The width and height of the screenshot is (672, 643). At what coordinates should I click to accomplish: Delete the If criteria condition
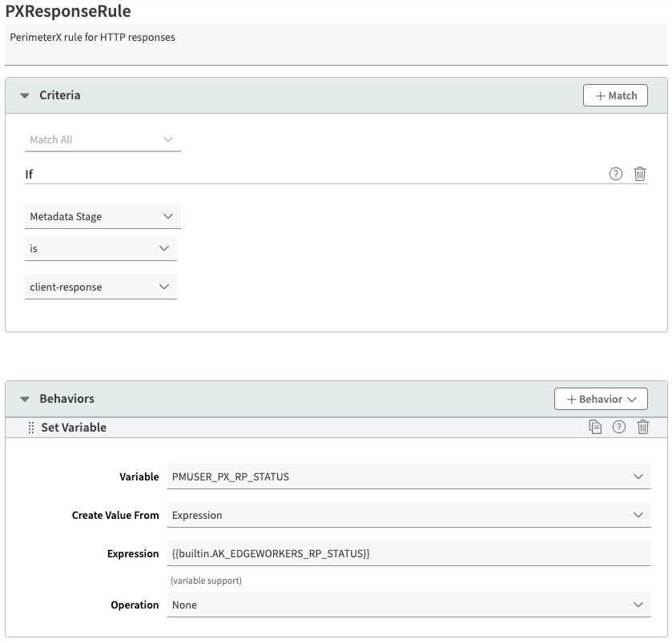[640, 174]
